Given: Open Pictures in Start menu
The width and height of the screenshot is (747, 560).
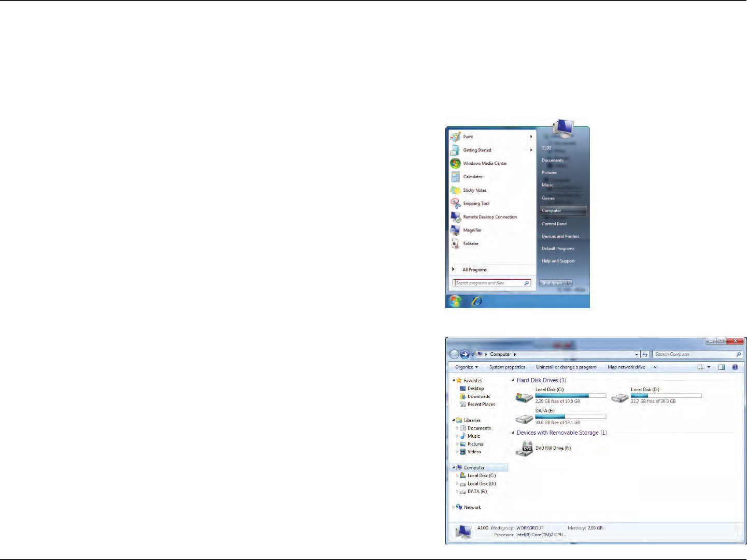Looking at the screenshot, I should pos(549,173).
